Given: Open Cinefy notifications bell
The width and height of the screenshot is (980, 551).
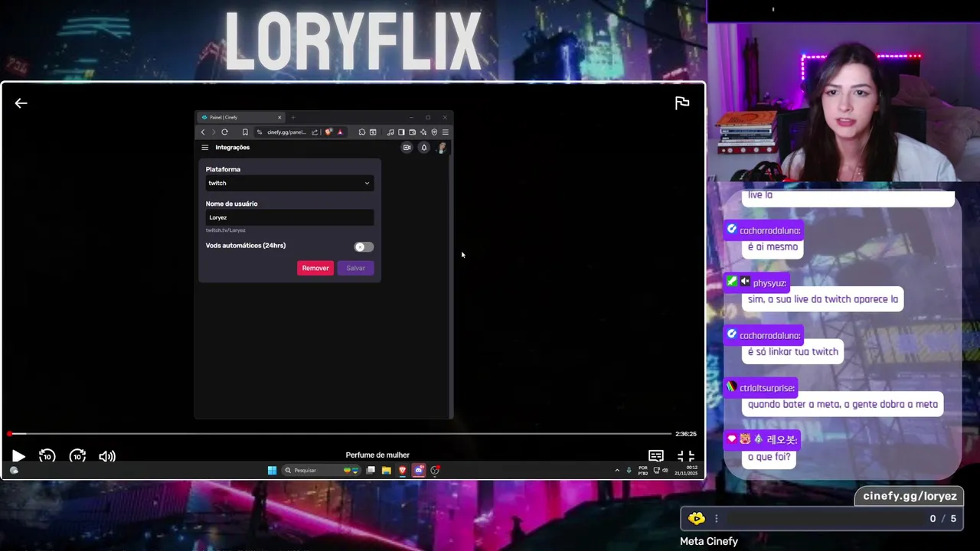Looking at the screenshot, I should click(x=424, y=148).
